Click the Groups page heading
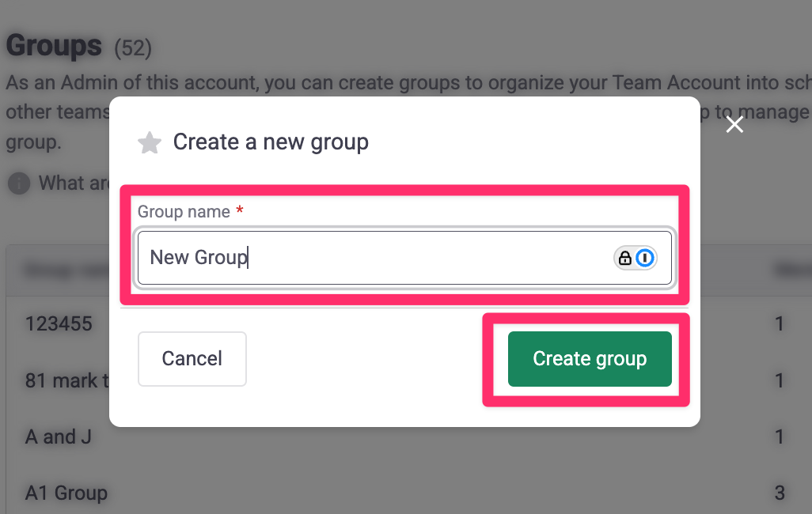This screenshot has height=514, width=812. point(54,46)
